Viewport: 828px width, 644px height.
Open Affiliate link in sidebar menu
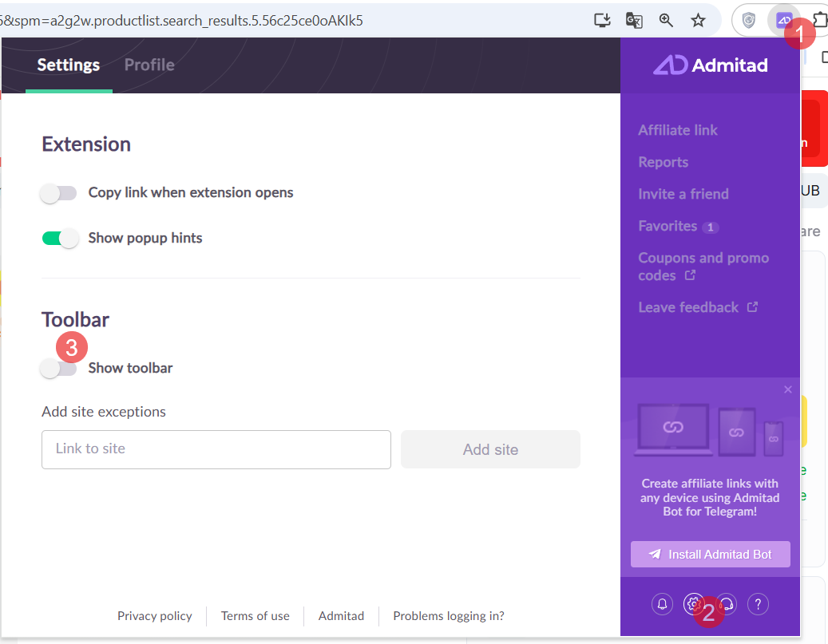tap(678, 130)
